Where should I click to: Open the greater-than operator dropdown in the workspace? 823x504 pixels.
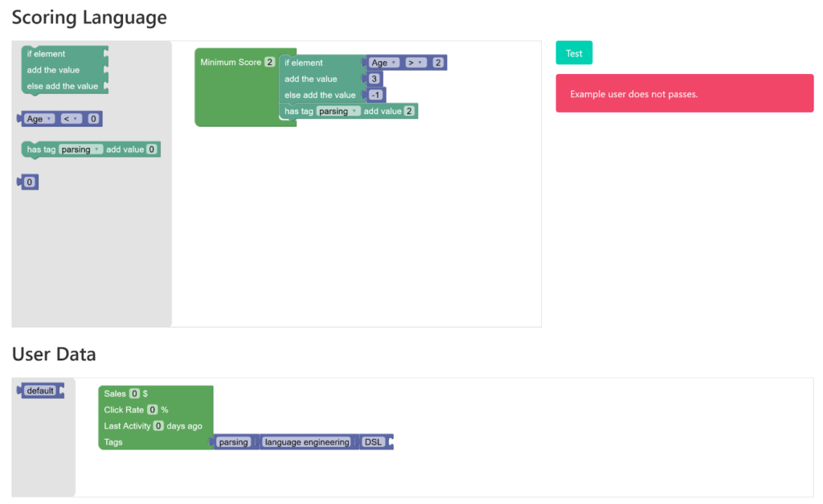[x=415, y=63]
